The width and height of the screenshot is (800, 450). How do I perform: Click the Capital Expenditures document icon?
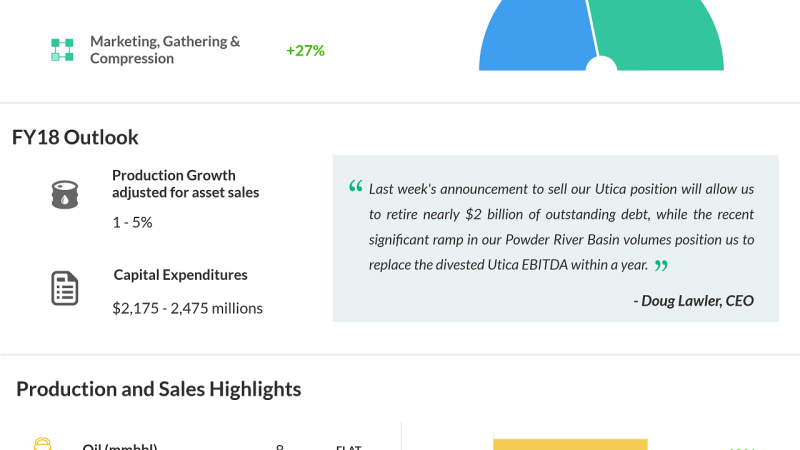(65, 288)
